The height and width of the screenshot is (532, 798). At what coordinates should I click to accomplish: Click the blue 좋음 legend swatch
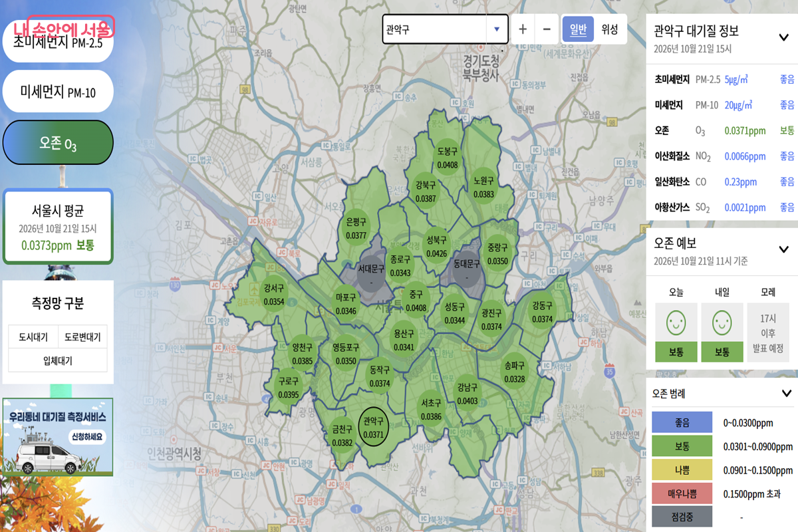[x=682, y=422]
